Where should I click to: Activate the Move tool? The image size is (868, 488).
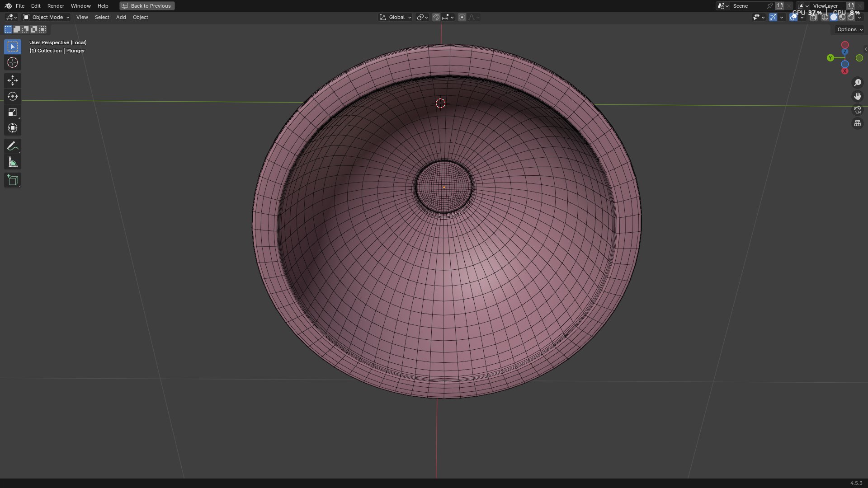click(x=12, y=80)
